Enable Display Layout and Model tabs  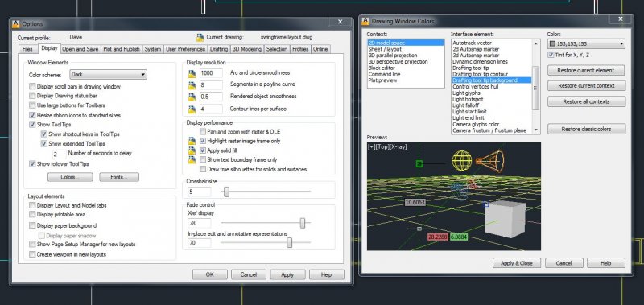point(32,205)
